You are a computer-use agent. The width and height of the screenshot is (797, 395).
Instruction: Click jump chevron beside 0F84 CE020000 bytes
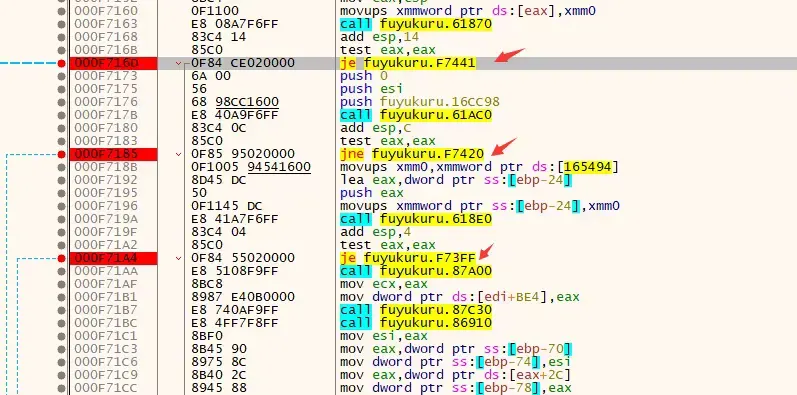(x=178, y=64)
